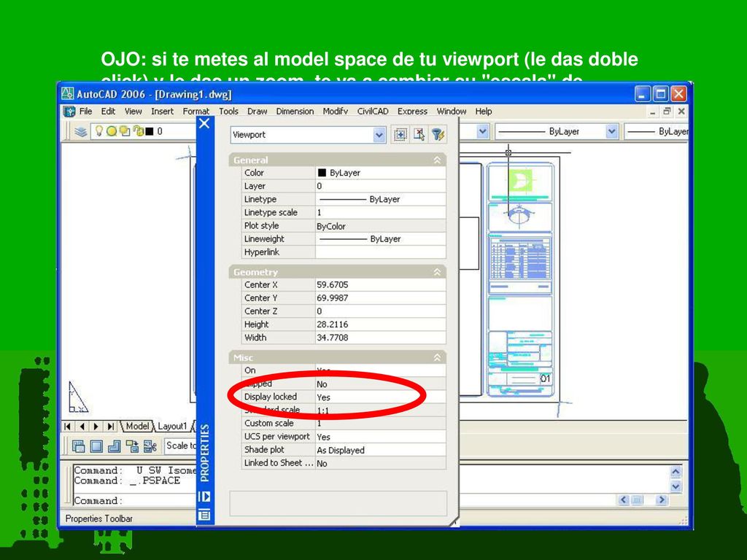
Task: Open the viewport Scale to fit dropdown
Action: (181, 446)
